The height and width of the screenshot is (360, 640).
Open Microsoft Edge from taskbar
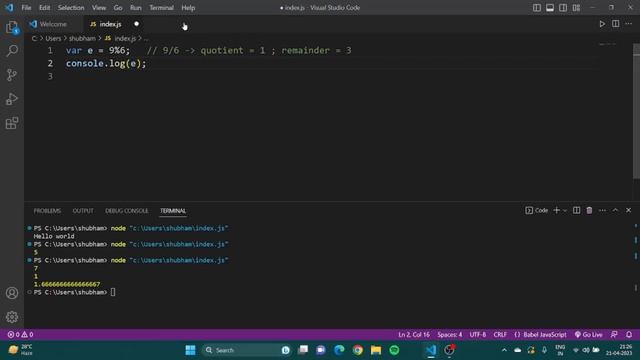pyautogui.click(x=339, y=350)
